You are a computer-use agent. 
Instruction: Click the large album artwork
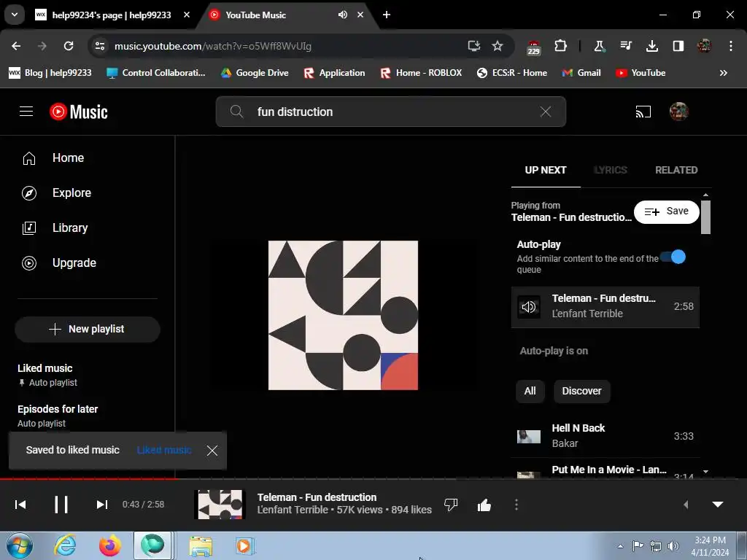(x=343, y=315)
